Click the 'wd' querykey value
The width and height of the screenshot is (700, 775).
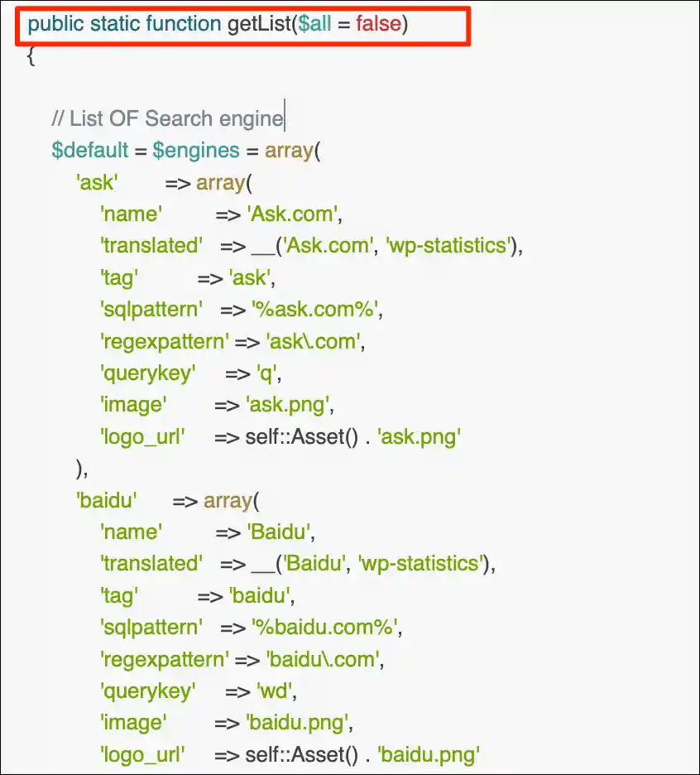pyautogui.click(x=274, y=691)
